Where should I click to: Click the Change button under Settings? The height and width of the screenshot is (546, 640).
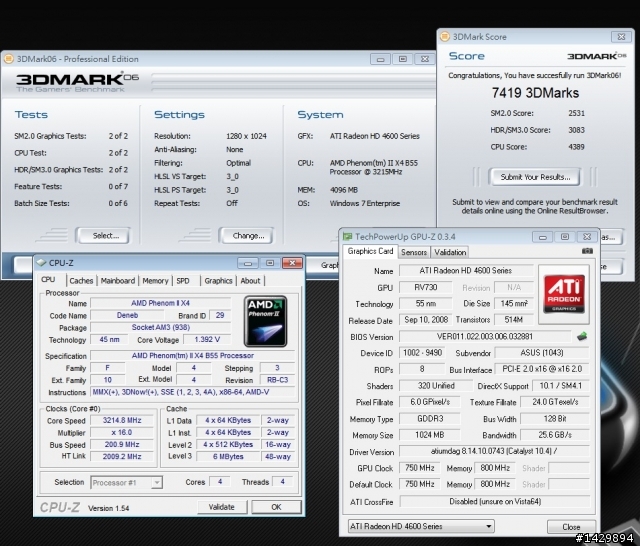[247, 235]
